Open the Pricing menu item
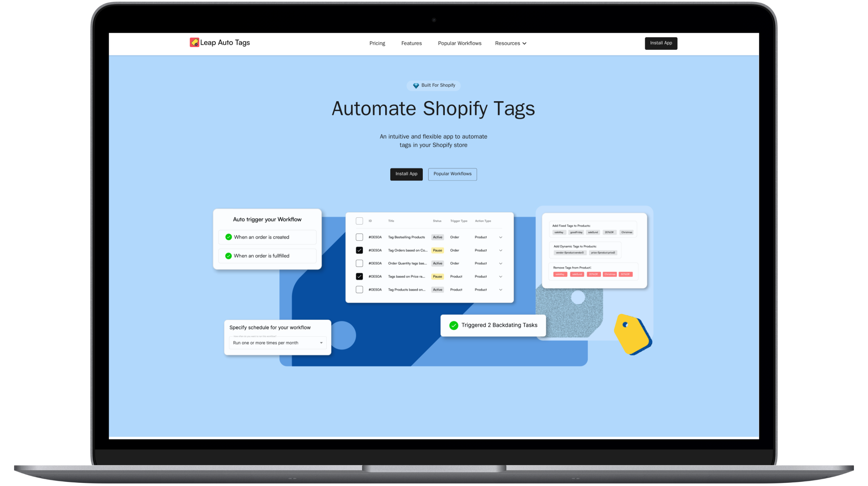The width and height of the screenshot is (868, 486). (377, 43)
